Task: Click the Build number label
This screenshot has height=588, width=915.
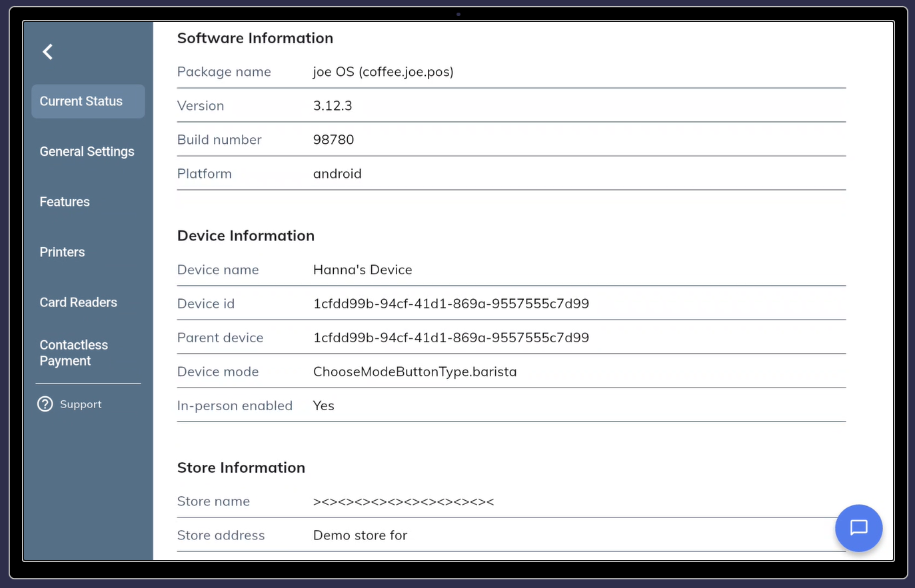Action: click(x=219, y=140)
